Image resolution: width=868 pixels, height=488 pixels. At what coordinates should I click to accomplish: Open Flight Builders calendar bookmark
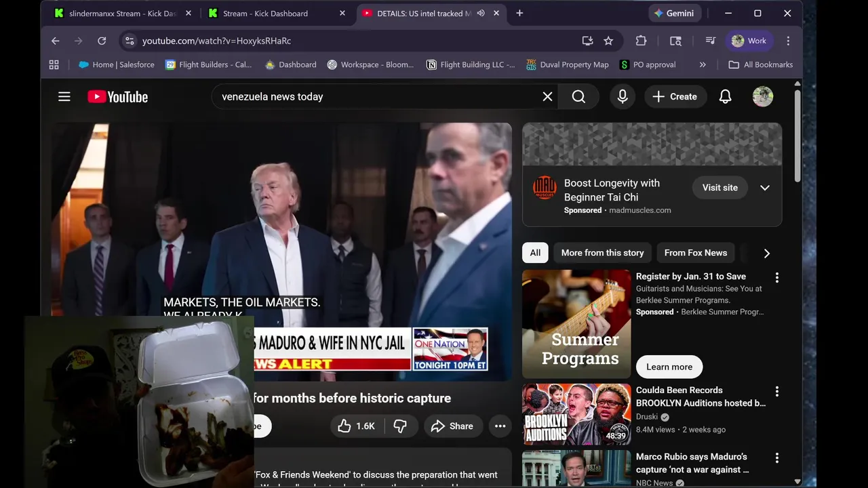[209, 64]
